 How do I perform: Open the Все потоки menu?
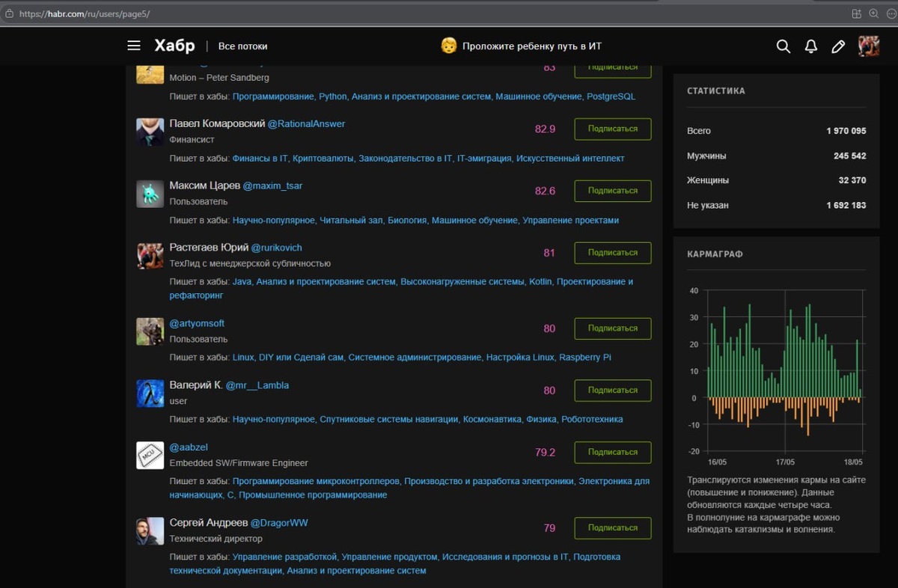point(242,46)
